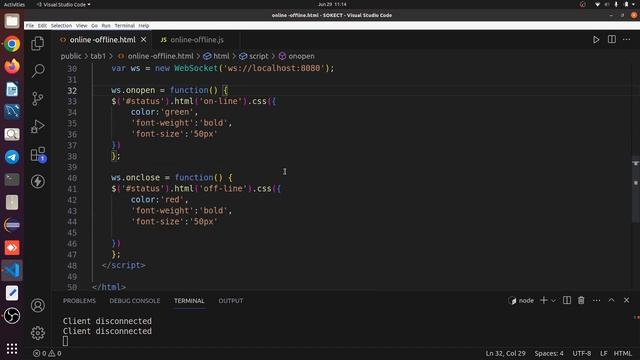Viewport: 640px width, 360px height.
Task: Click Spaces: 4 indentation setting
Action: click(x=549, y=353)
